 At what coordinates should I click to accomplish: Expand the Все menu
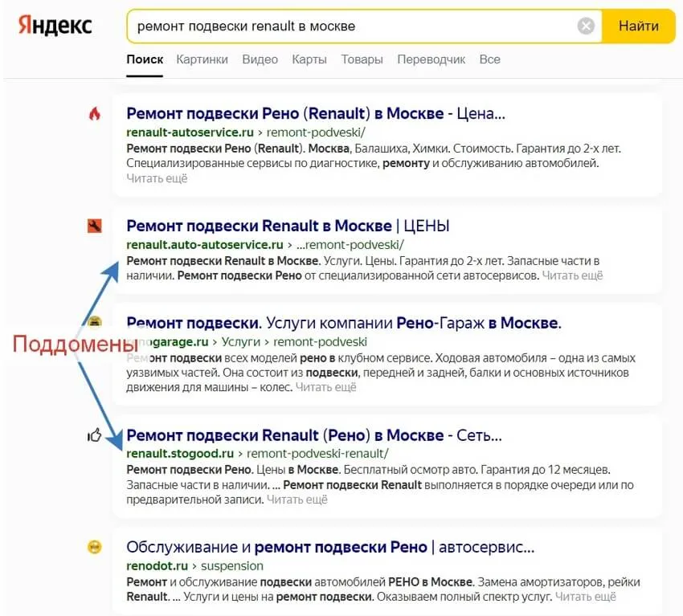pos(489,59)
